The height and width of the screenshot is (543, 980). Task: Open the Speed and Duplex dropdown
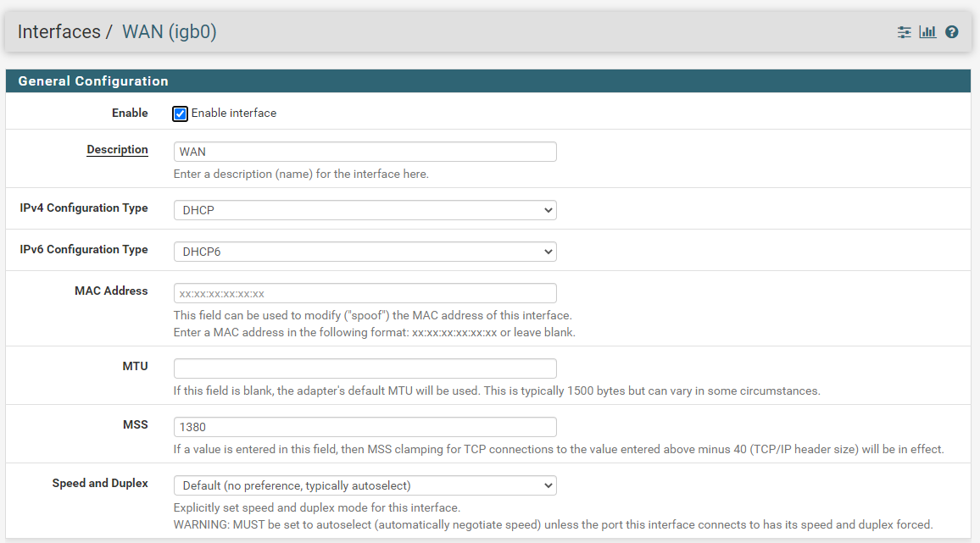(365, 485)
